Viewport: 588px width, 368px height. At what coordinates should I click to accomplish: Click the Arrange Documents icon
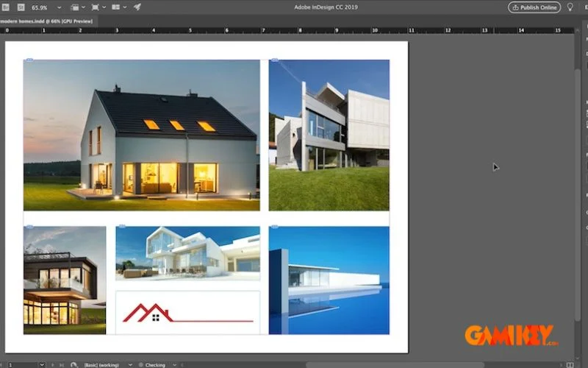coord(116,7)
